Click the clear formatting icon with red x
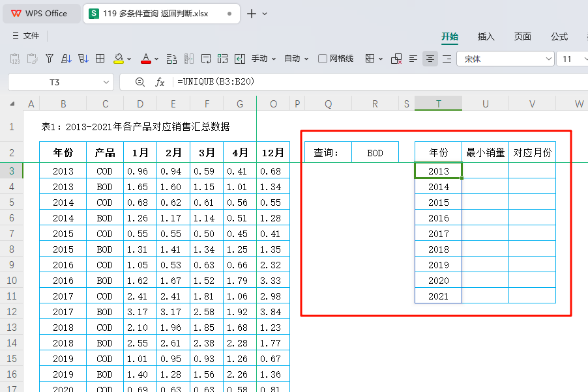 point(396,59)
